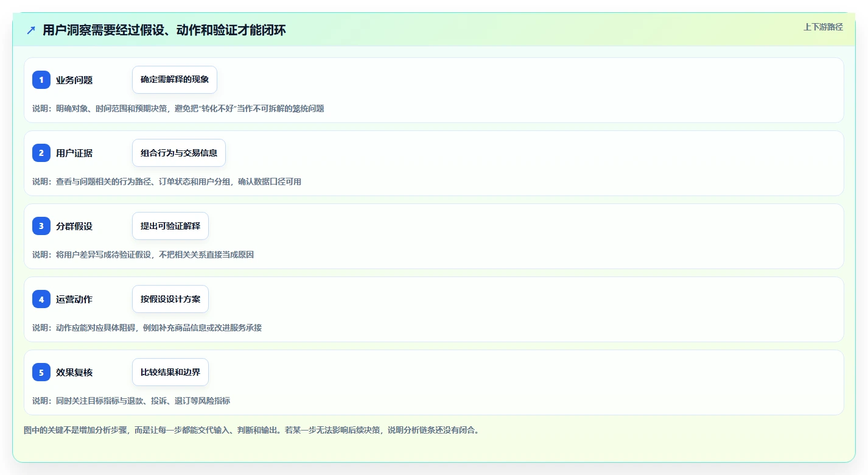Click the arrow icon beside the header title
Viewport: 868px width, 475px height.
tap(31, 30)
